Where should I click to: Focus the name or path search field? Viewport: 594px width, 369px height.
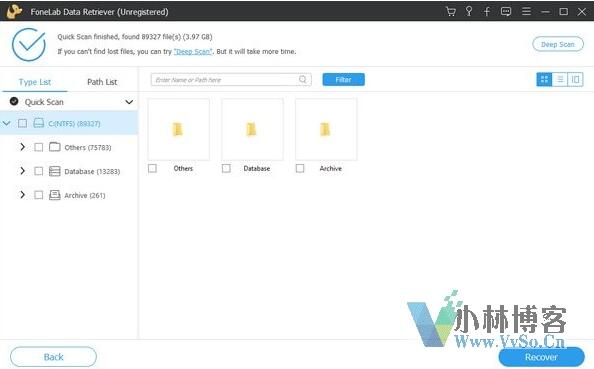tap(231, 80)
